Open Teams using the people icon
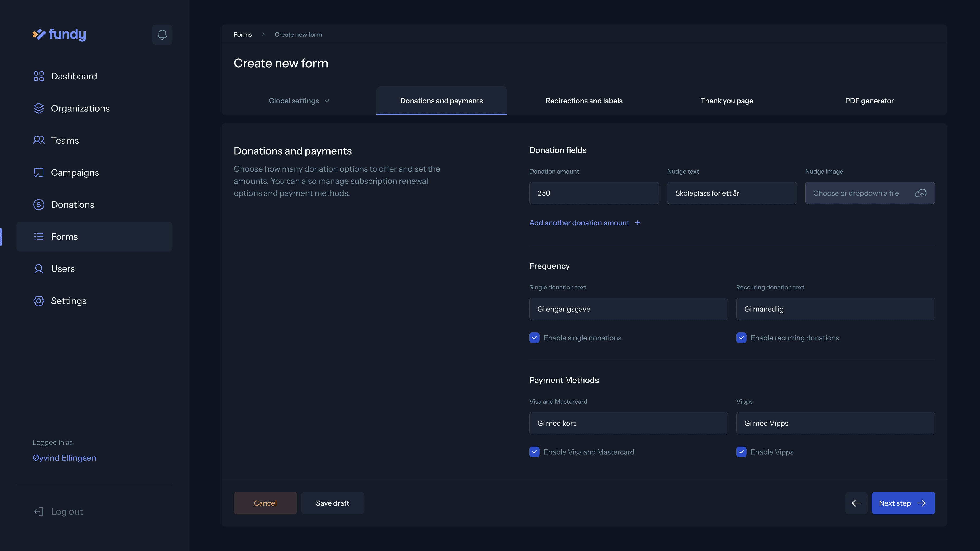This screenshot has height=551, width=980. (39, 140)
